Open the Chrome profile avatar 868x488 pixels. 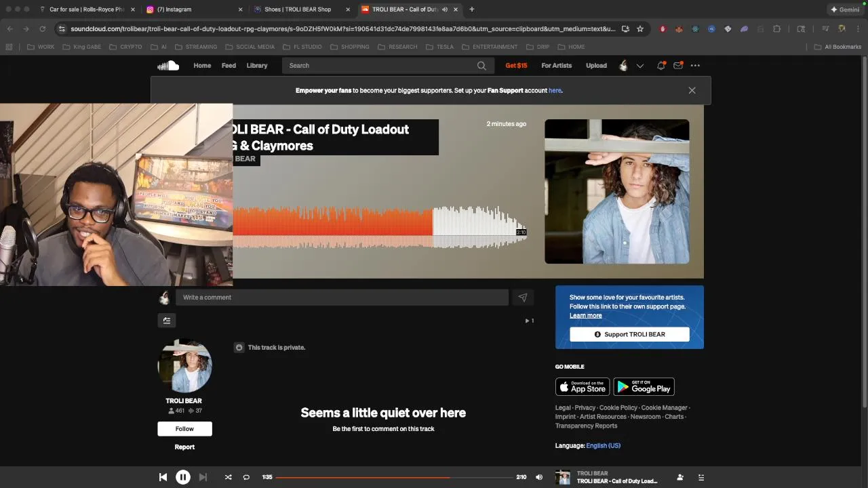pos(842,29)
